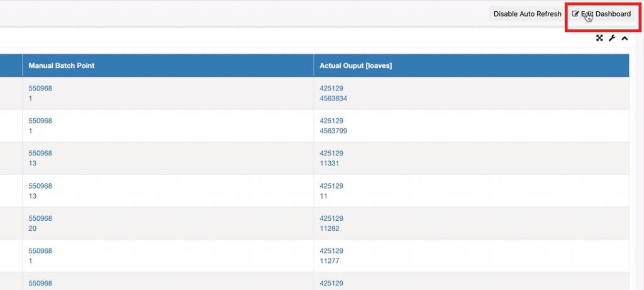Click the 11277 actual output link
644x290 pixels.
coord(330,261)
